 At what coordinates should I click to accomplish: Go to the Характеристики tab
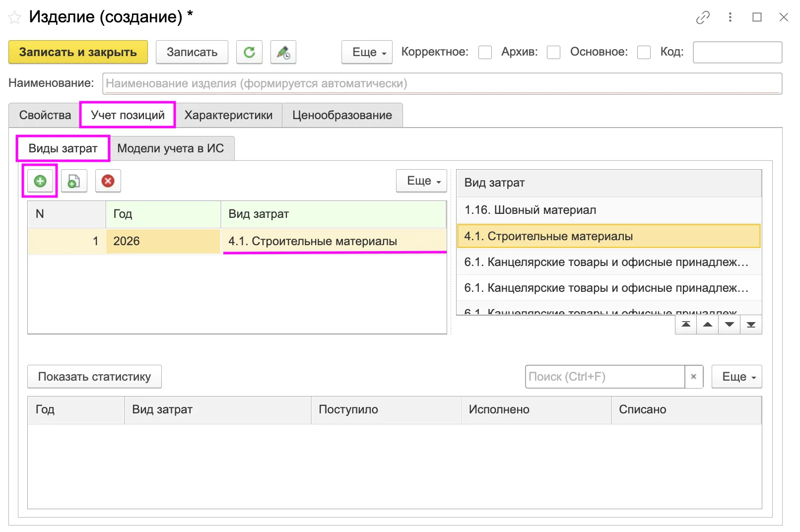228,115
